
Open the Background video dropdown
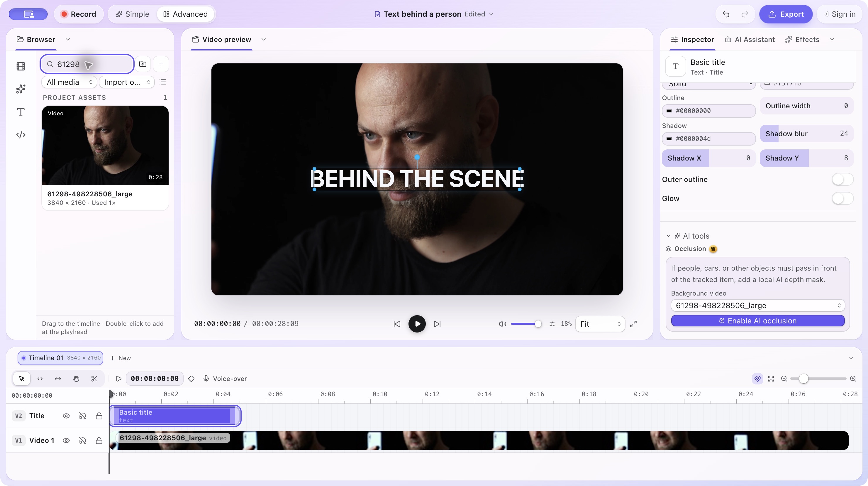click(x=758, y=305)
